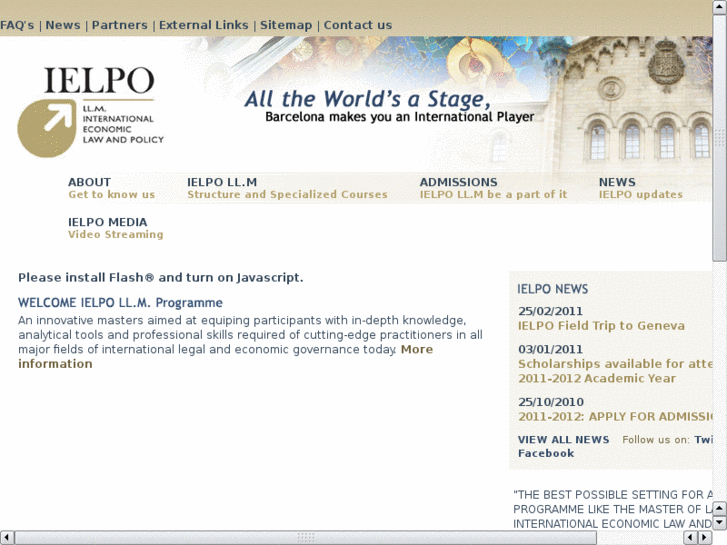Open 2011-2012 APPLY FOR ADMISSION news
The width and height of the screenshot is (727, 545).
[x=615, y=417]
